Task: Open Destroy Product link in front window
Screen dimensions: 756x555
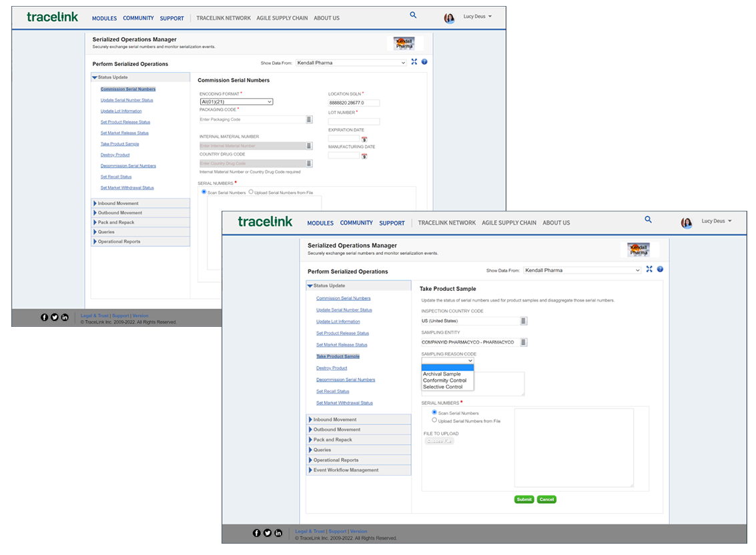Action: pyautogui.click(x=331, y=368)
